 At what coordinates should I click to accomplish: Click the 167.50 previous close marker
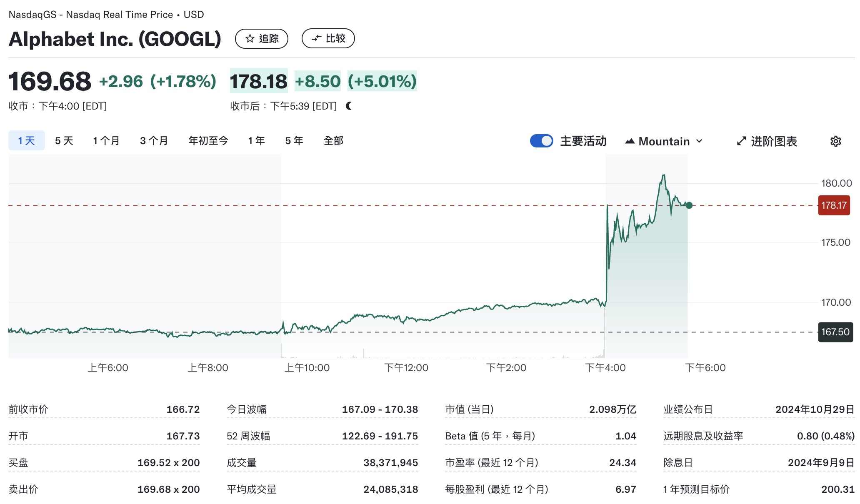(x=835, y=332)
